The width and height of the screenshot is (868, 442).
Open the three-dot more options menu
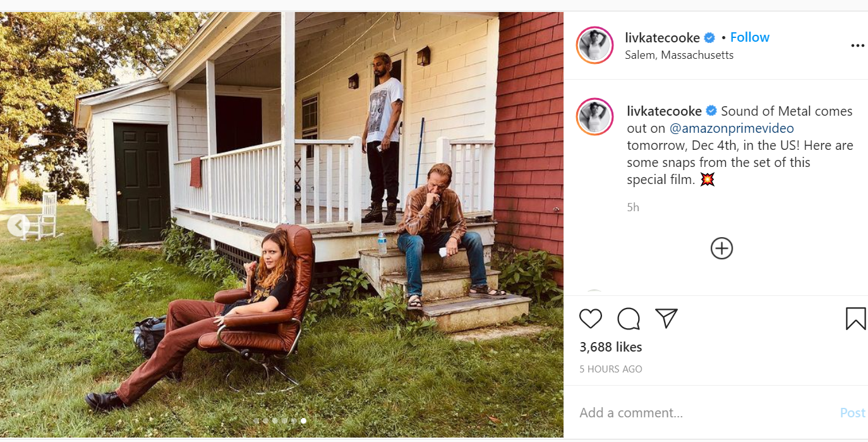point(857,46)
